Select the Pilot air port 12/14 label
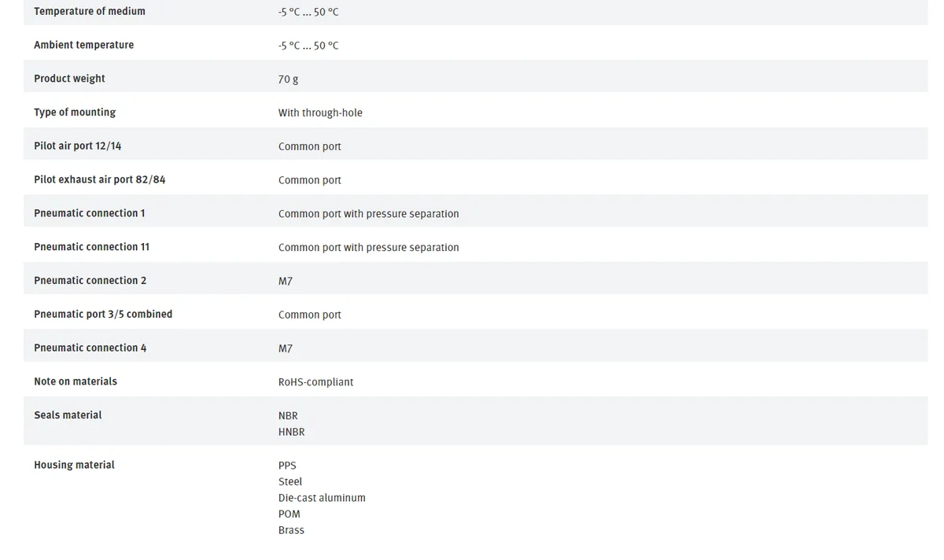 tap(78, 146)
